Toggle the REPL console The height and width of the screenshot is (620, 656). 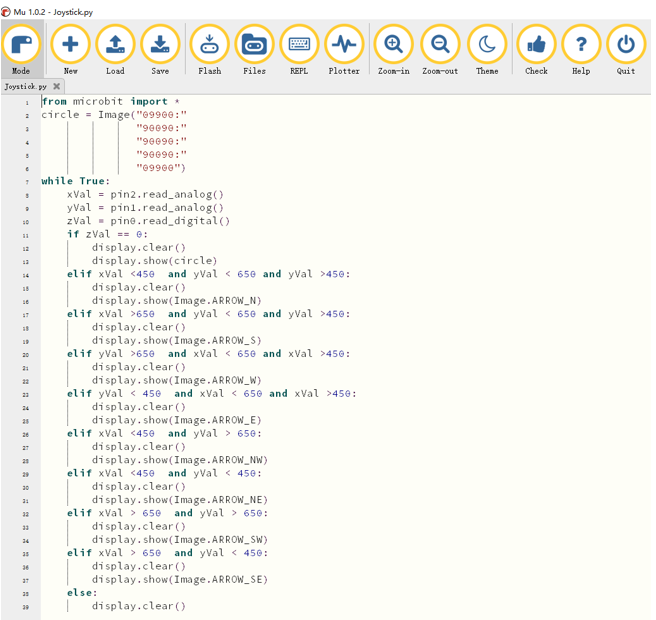(x=299, y=49)
